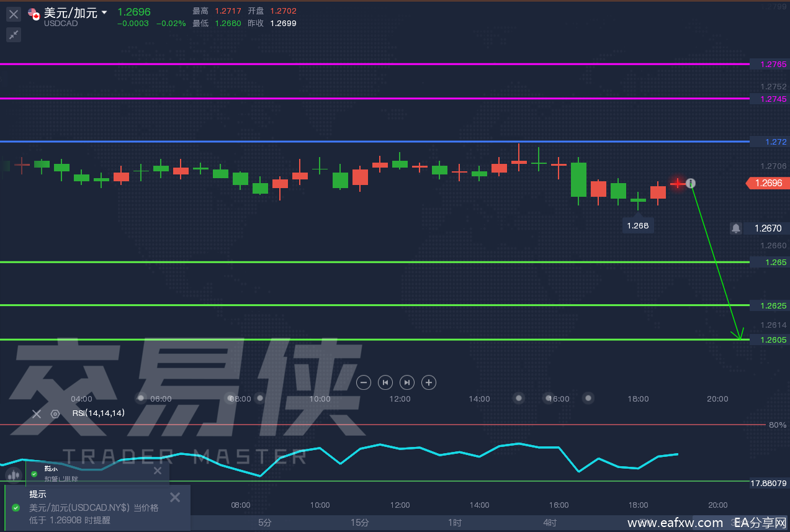Click the collapse fullscreen arrows icon
This screenshot has width=790, height=532.
click(14, 35)
